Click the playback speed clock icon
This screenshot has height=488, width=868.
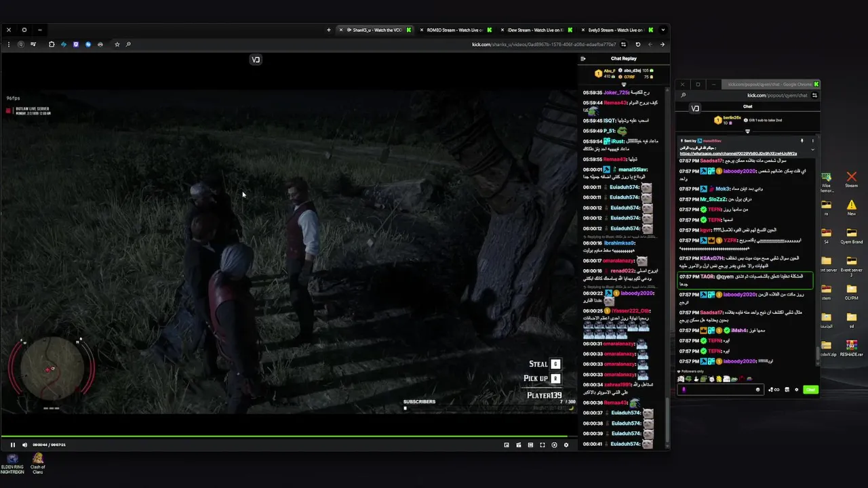554,445
